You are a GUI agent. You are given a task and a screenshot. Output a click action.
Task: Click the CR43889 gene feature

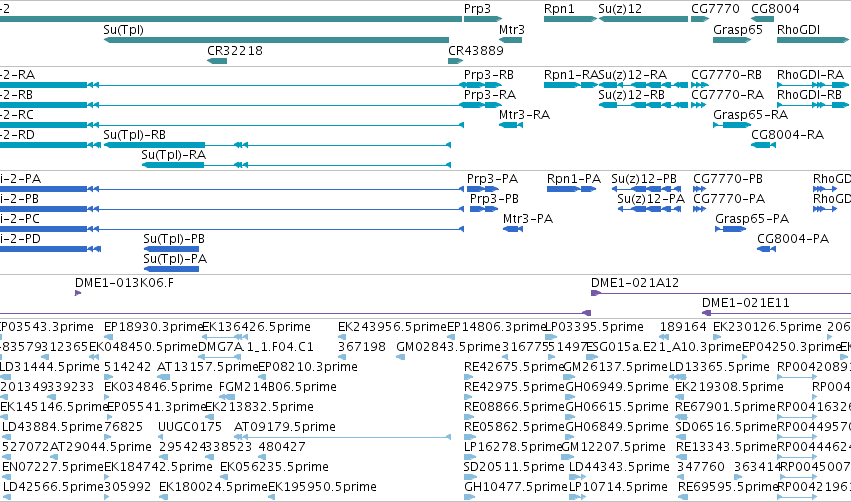click(455, 61)
